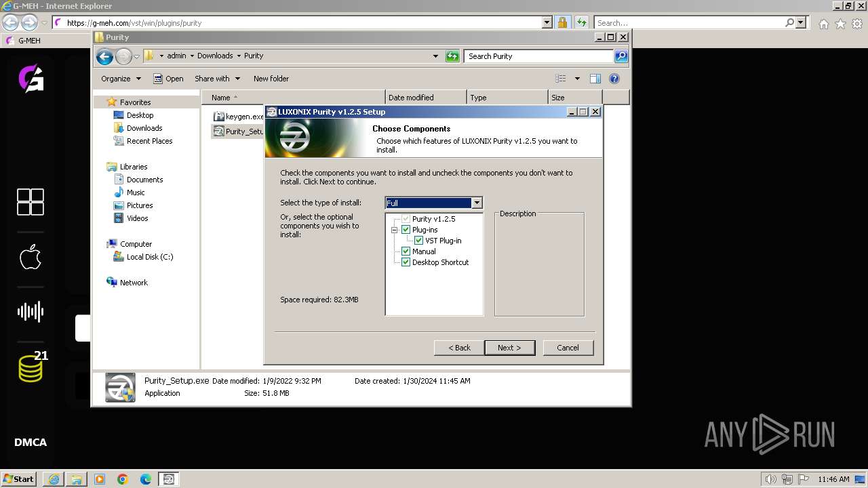Click the G-MEH logo in the website sidebar

pyautogui.click(x=31, y=78)
